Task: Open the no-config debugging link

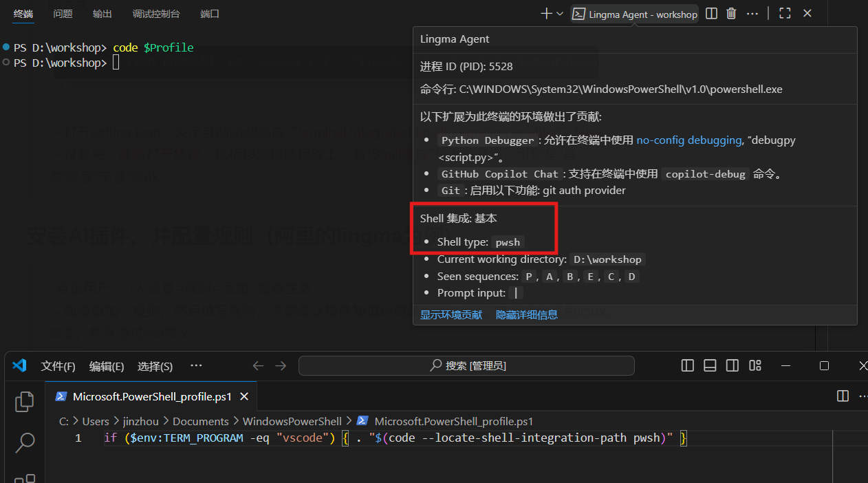Action: [x=689, y=140]
